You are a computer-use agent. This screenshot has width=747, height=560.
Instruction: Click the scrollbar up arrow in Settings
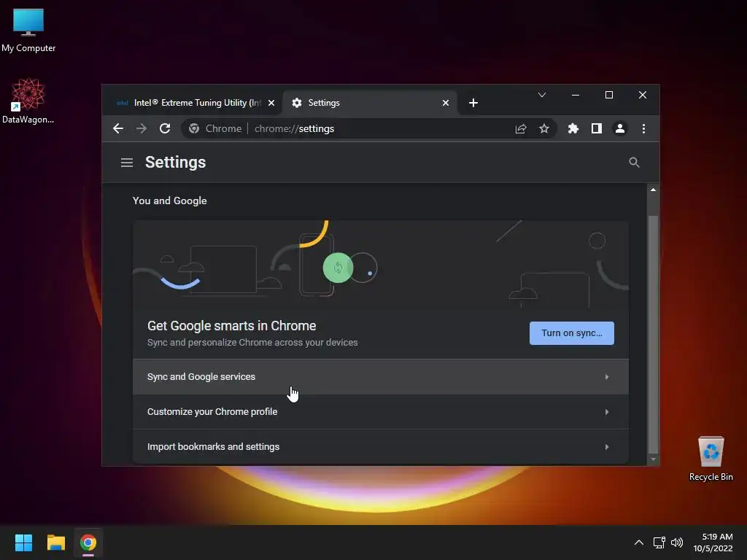pos(653,190)
